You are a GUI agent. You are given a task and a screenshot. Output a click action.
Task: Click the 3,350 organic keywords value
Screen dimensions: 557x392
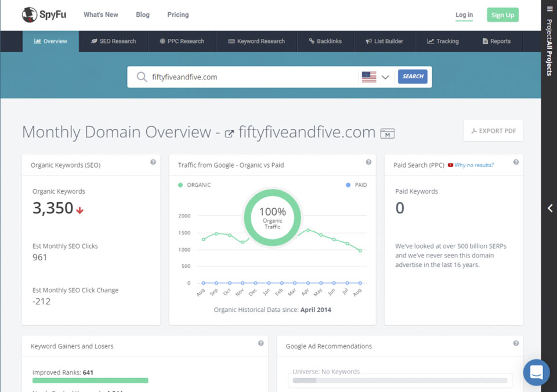point(53,208)
